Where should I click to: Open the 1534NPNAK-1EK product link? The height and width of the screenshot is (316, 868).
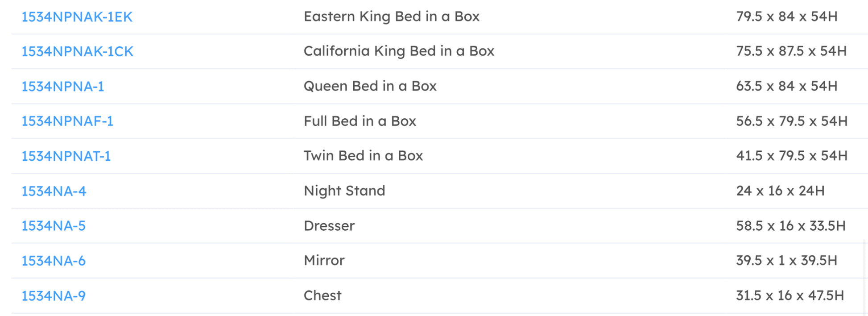[77, 17]
